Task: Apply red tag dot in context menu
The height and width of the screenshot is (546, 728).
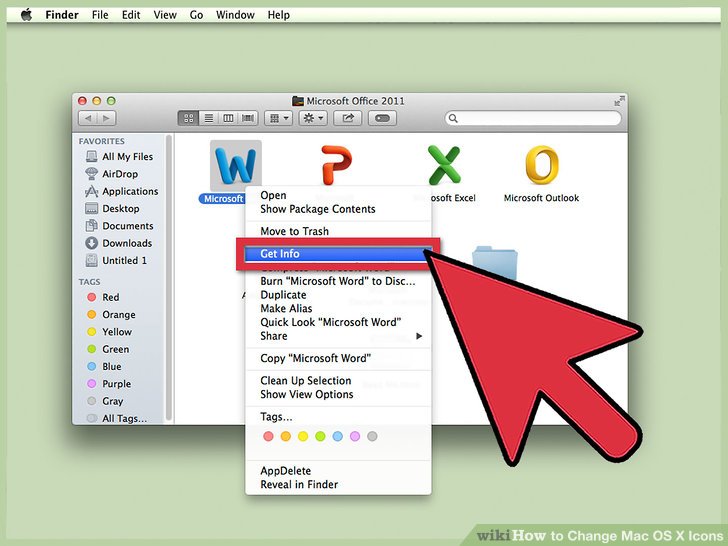Action: coord(268,436)
